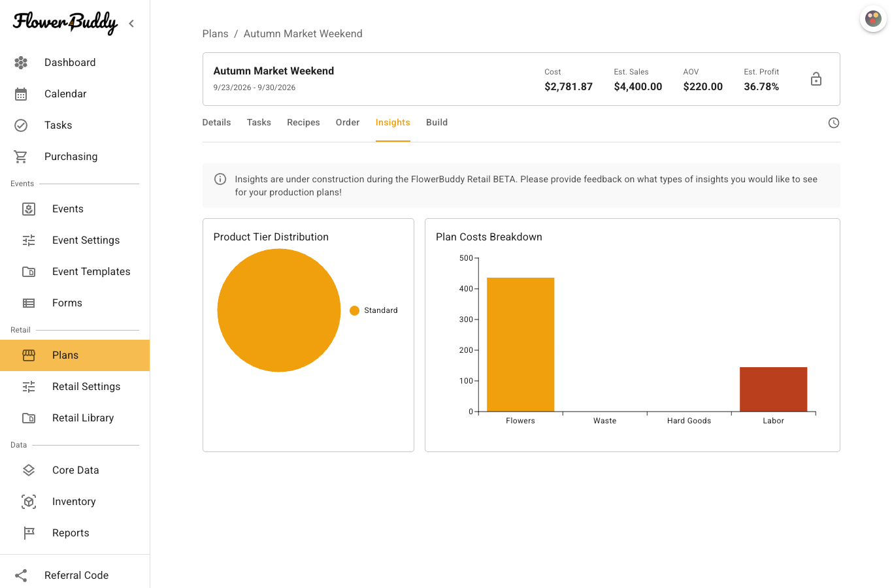Click the Calendar icon in sidebar
The image size is (892, 588).
(21, 94)
